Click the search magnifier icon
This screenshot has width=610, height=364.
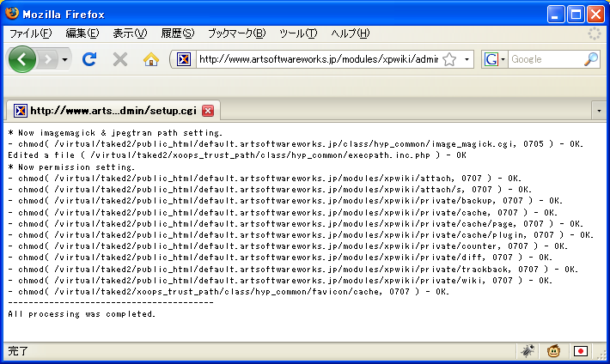(x=591, y=59)
